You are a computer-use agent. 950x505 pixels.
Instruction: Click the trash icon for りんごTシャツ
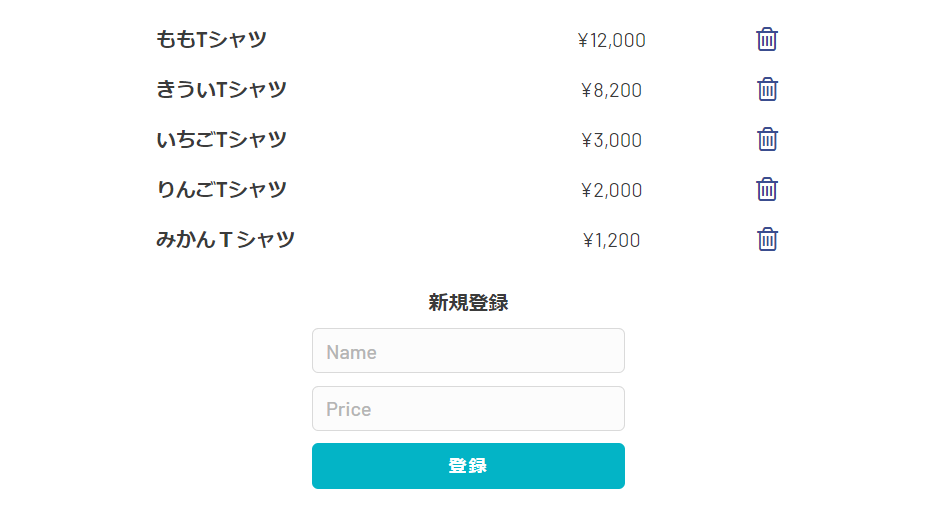click(x=767, y=190)
